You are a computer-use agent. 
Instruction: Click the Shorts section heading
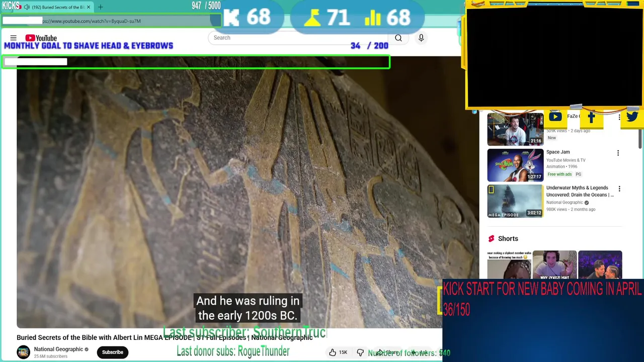pyautogui.click(x=508, y=239)
